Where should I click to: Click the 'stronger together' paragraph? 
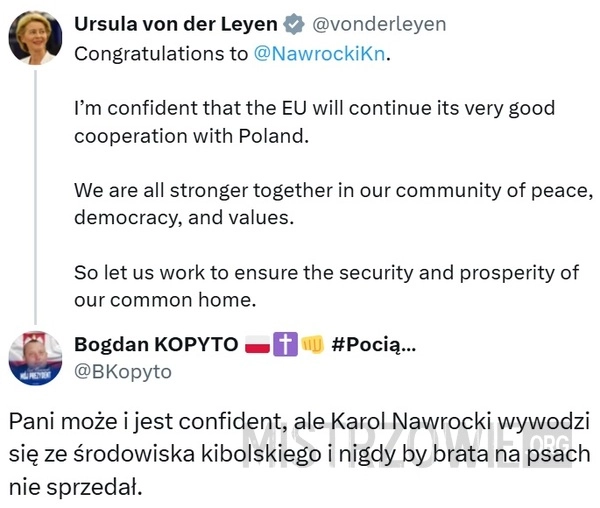click(333, 204)
